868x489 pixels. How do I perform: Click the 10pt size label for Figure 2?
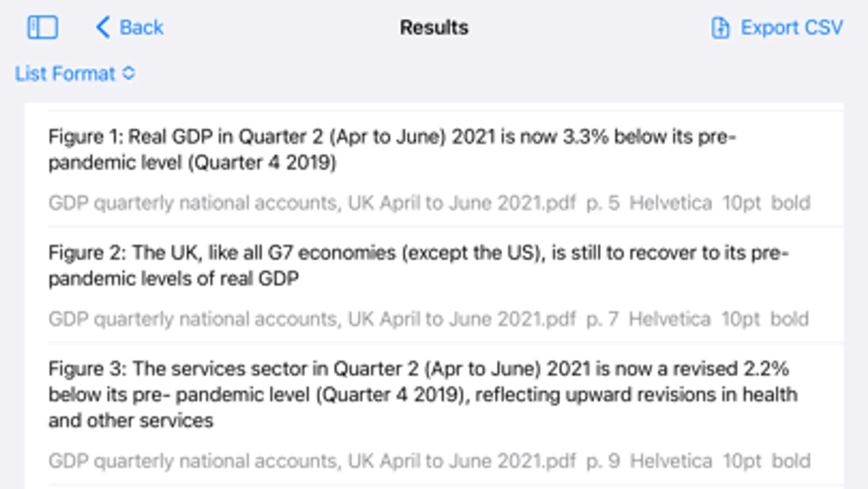pos(740,319)
